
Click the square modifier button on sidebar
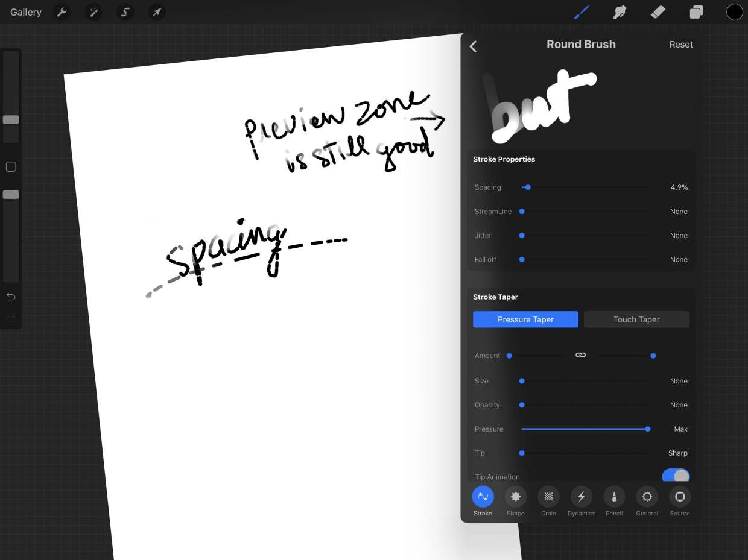coord(11,167)
